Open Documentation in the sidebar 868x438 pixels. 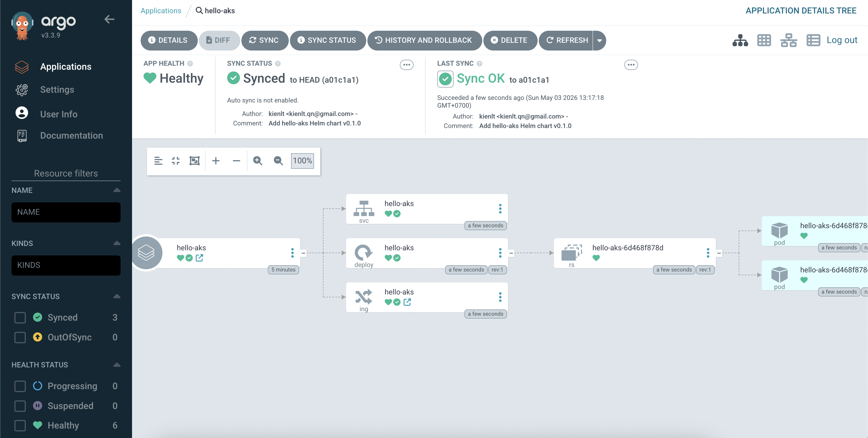click(71, 135)
